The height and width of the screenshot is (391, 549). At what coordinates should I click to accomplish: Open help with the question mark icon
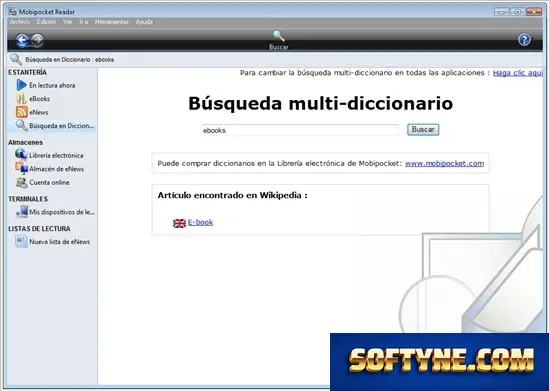pyautogui.click(x=524, y=40)
